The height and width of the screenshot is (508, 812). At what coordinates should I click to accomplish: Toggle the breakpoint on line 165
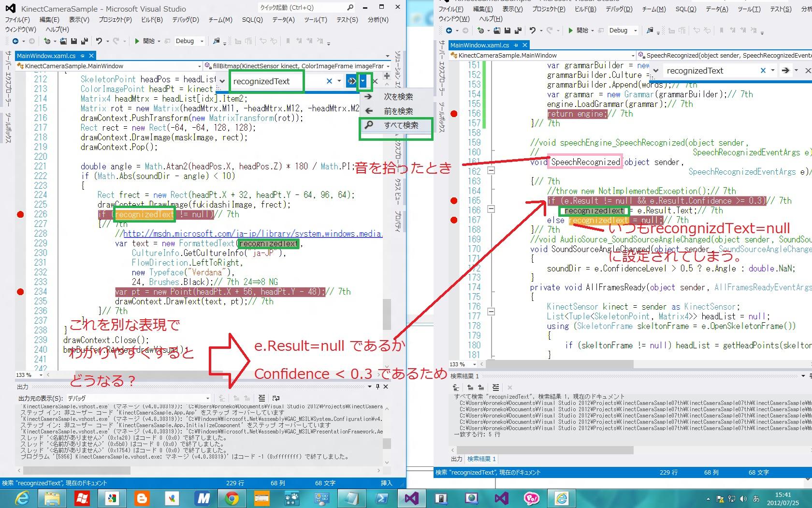point(454,201)
